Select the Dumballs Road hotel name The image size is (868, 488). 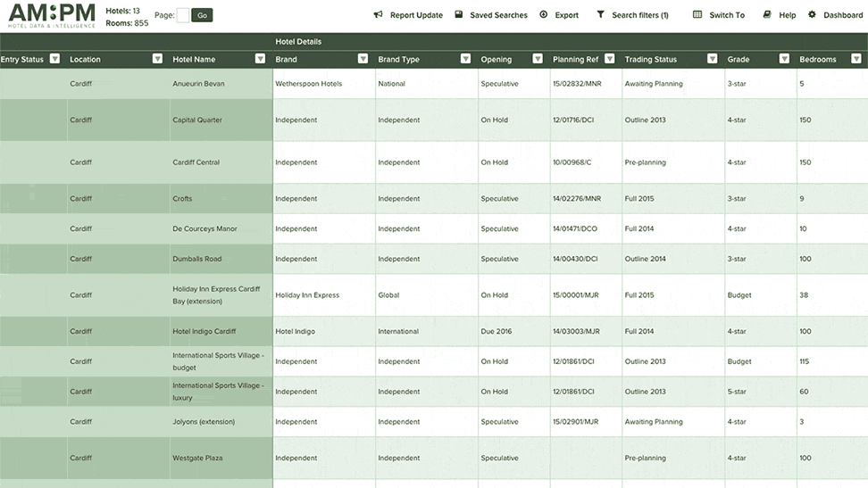[196, 259]
